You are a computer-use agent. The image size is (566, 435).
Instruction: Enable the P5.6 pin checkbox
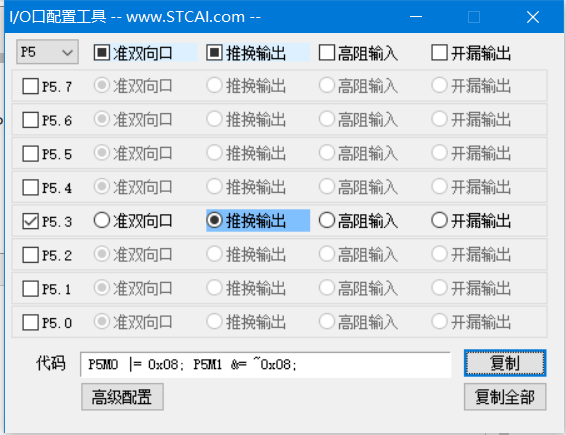pyautogui.click(x=30, y=120)
